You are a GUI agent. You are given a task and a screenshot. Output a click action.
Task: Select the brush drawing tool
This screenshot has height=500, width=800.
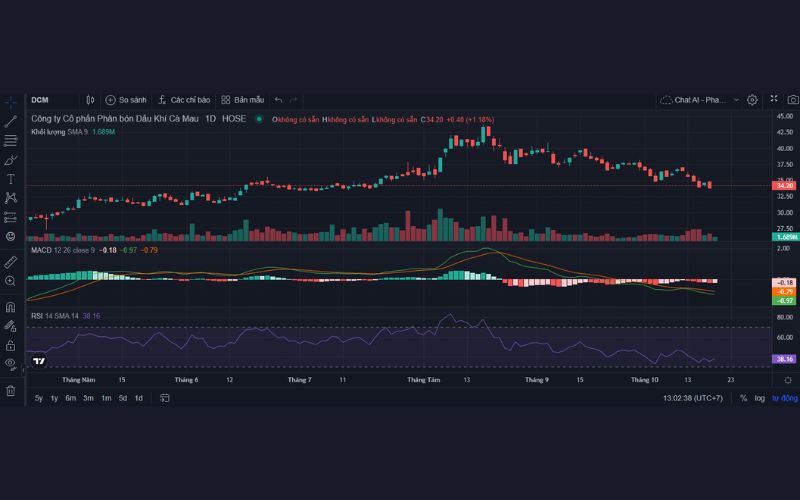coord(11,159)
